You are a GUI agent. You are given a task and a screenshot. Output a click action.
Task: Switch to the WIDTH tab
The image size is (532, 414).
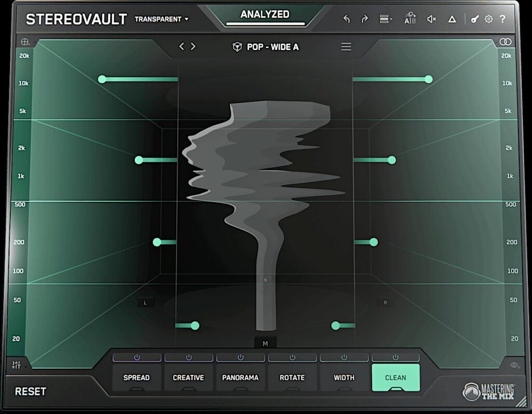[x=344, y=378]
